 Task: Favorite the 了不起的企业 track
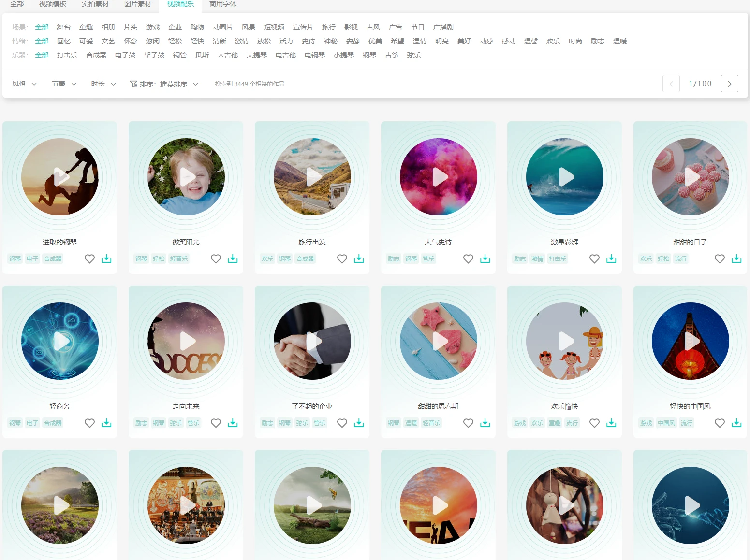click(342, 423)
